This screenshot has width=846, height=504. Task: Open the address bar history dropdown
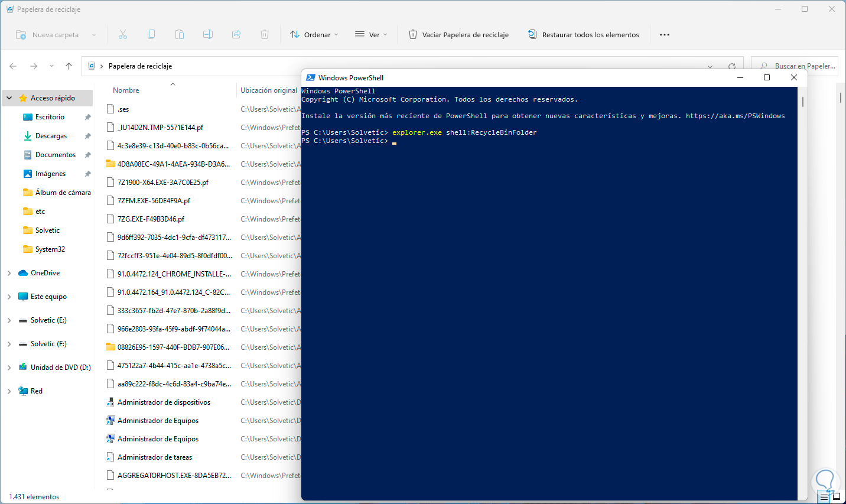point(710,66)
